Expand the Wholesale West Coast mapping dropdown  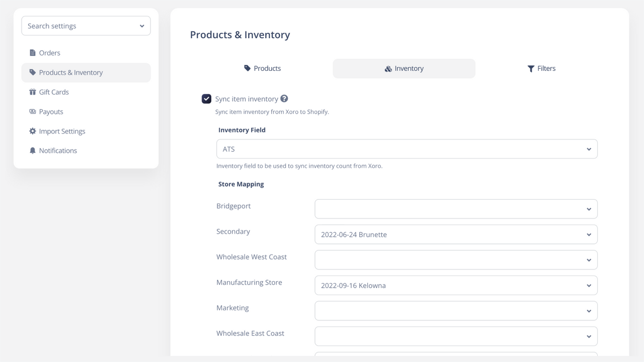[x=456, y=260]
